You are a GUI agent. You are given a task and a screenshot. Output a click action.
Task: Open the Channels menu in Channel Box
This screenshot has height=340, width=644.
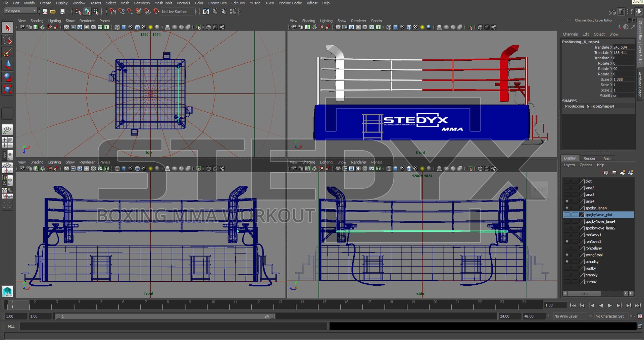pos(570,34)
